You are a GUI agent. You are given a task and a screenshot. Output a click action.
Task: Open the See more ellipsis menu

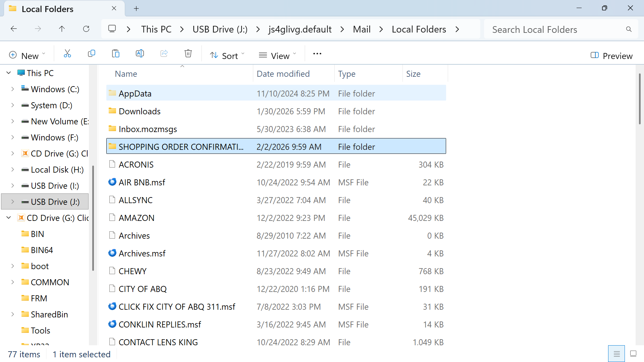(x=317, y=54)
